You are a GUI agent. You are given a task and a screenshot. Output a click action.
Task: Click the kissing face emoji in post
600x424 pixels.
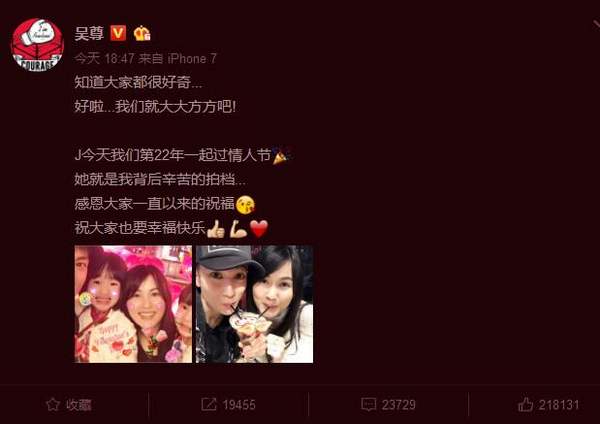click(x=245, y=205)
